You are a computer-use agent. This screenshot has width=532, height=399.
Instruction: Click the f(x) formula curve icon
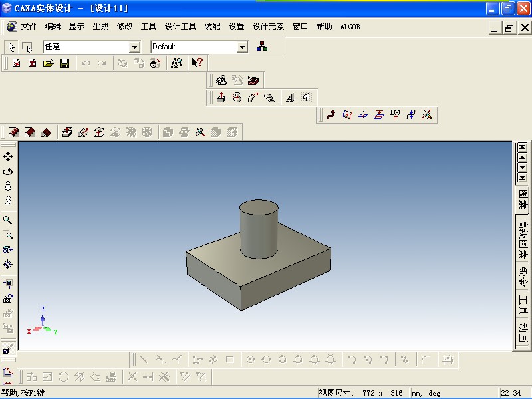pos(395,114)
